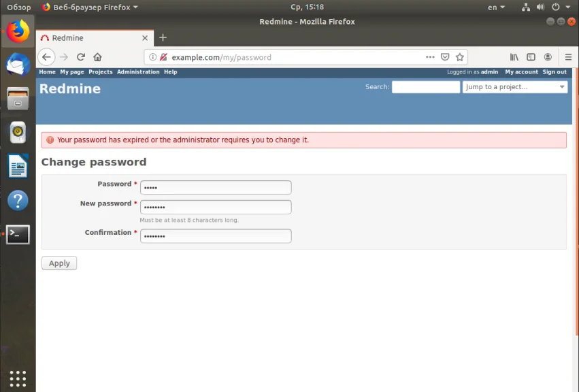This screenshot has width=579, height=392.
Task: Open Files manager from the dock
Action: tap(18, 98)
